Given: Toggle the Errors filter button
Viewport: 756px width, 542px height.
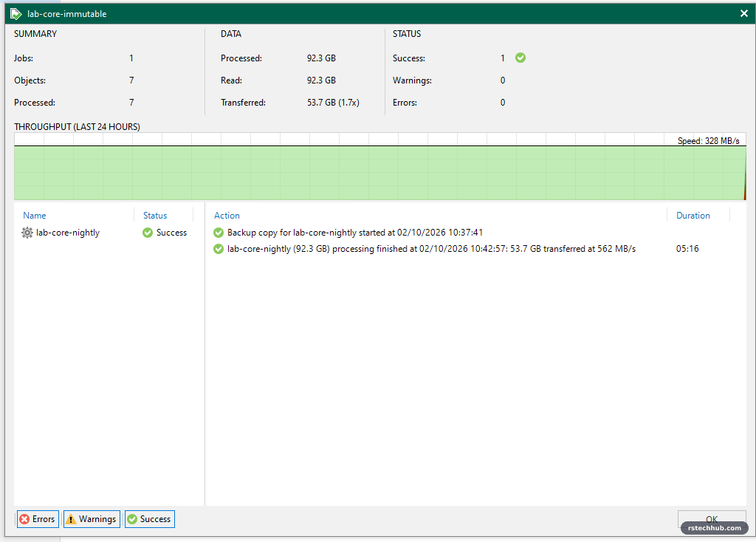Looking at the screenshot, I should pos(38,519).
